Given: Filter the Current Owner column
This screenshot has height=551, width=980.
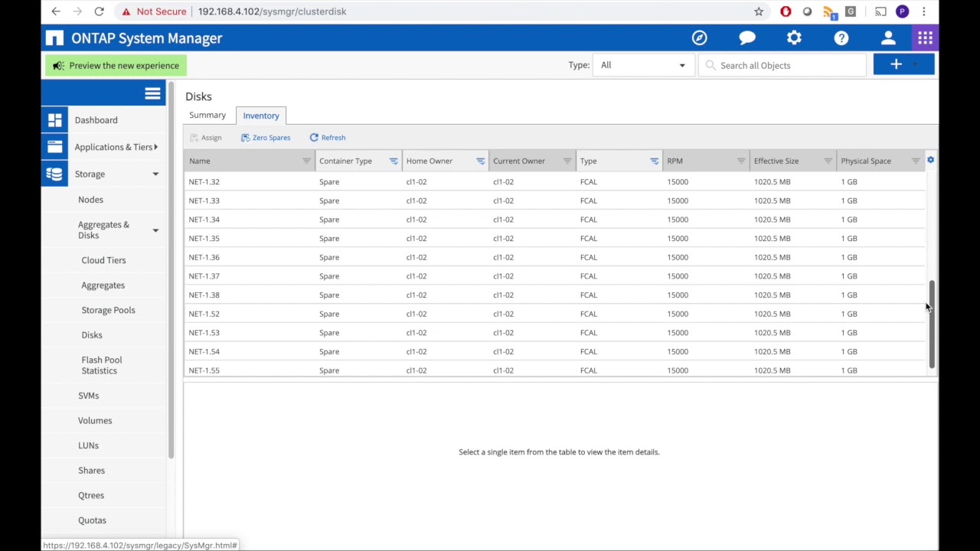Looking at the screenshot, I should (567, 161).
